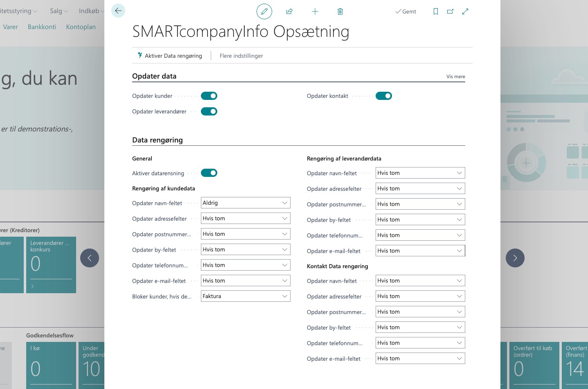Open the Kontoplan menu item
This screenshot has width=588, height=389.
pyautogui.click(x=81, y=27)
